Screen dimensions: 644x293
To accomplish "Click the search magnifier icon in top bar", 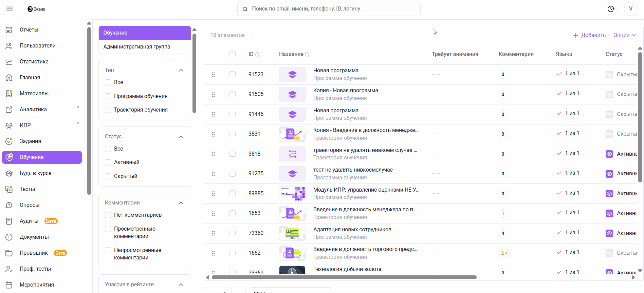I will 245,9.
